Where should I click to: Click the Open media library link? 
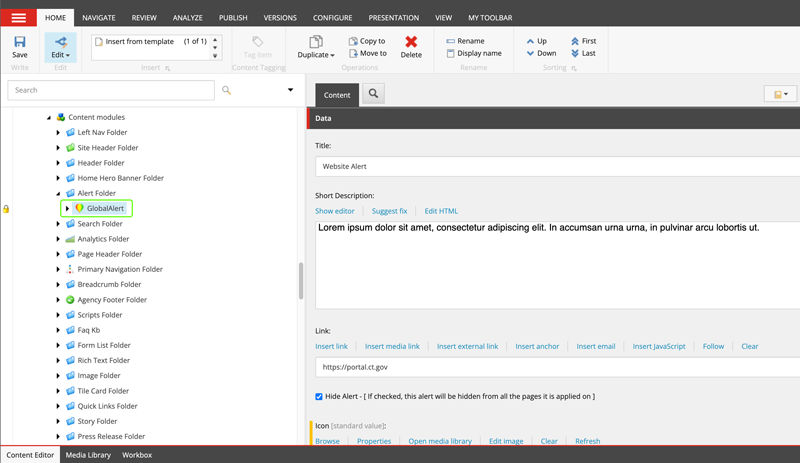pos(440,441)
